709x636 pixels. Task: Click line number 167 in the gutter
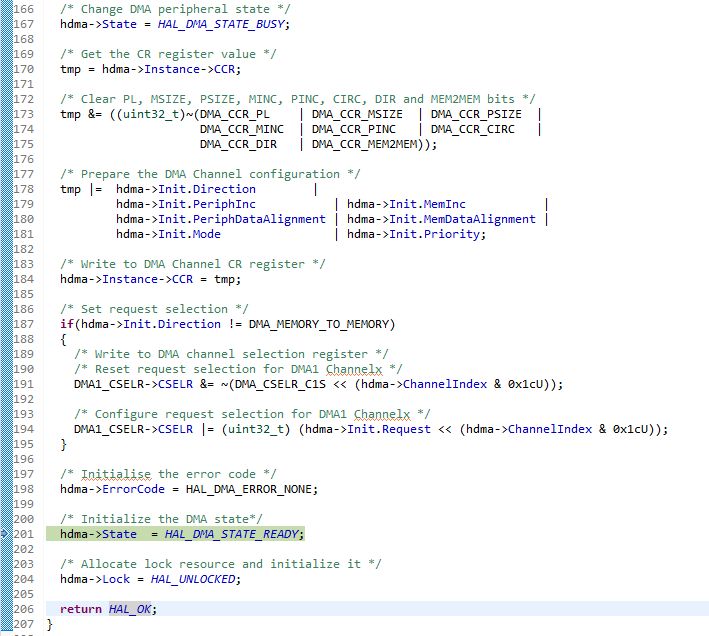pyautogui.click(x=24, y=24)
